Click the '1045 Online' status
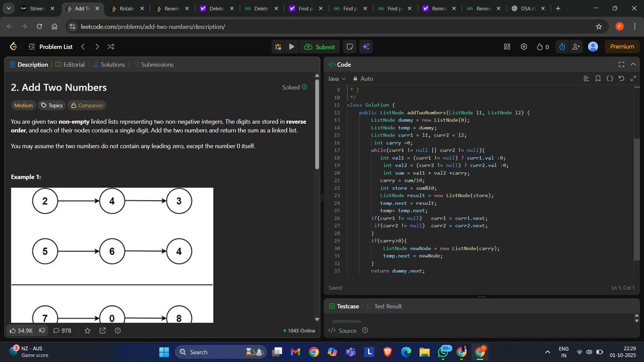Image resolution: width=644 pixels, height=362 pixels. (299, 330)
